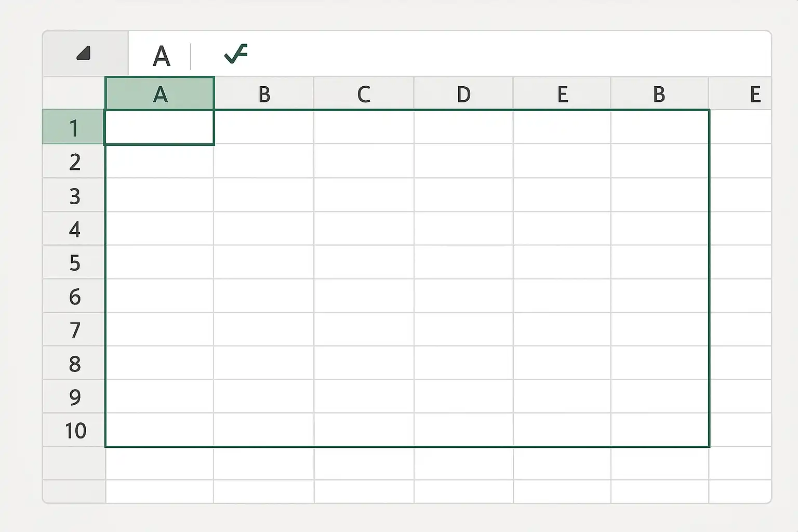The image size is (798, 532).
Task: Click cell C3 in the grid
Action: click(364, 194)
